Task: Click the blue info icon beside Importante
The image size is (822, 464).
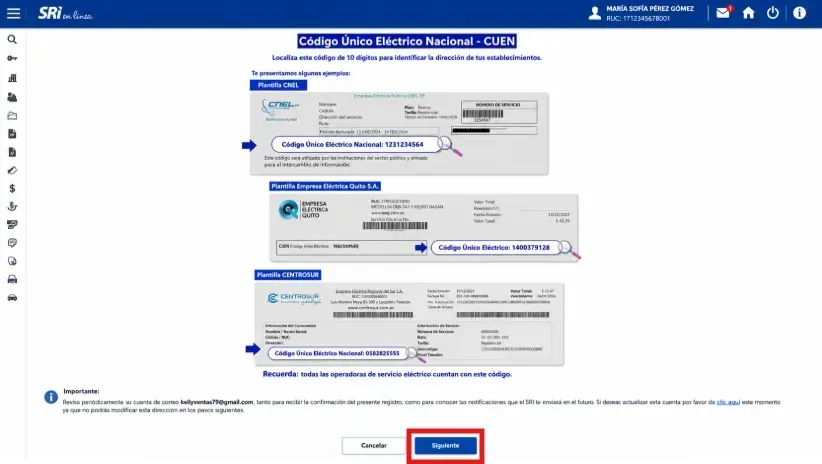Action: point(51,397)
